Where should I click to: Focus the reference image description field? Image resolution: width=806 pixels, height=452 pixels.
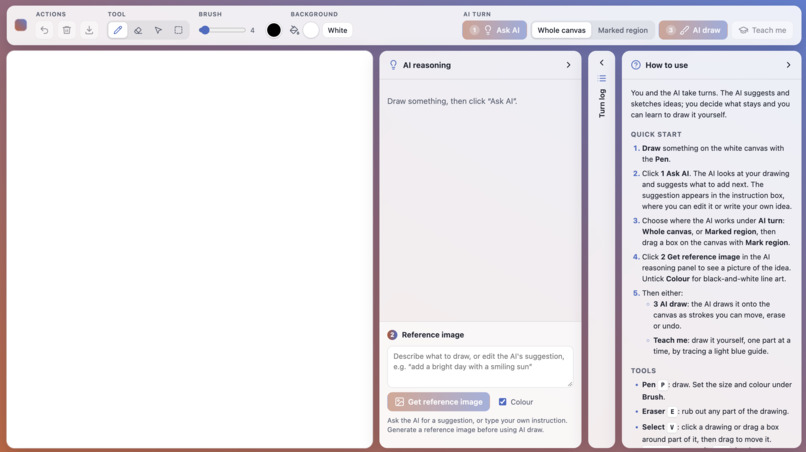pyautogui.click(x=480, y=366)
